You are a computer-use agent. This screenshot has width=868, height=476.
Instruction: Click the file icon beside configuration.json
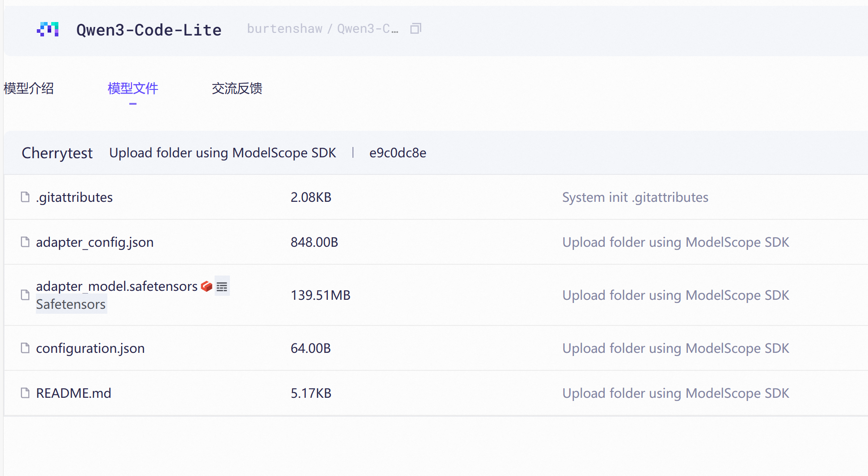pyautogui.click(x=25, y=348)
